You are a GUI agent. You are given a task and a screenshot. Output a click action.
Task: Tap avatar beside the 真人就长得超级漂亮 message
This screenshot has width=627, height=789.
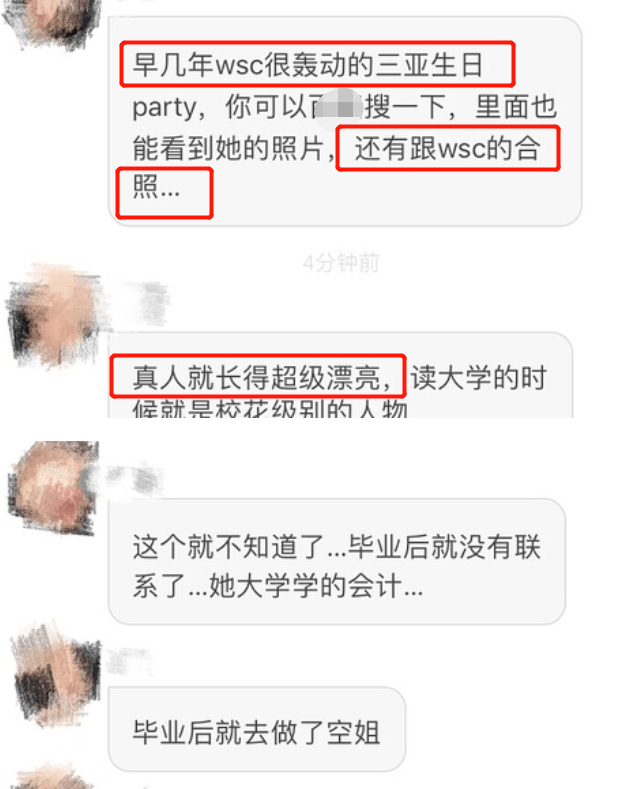pos(55,317)
